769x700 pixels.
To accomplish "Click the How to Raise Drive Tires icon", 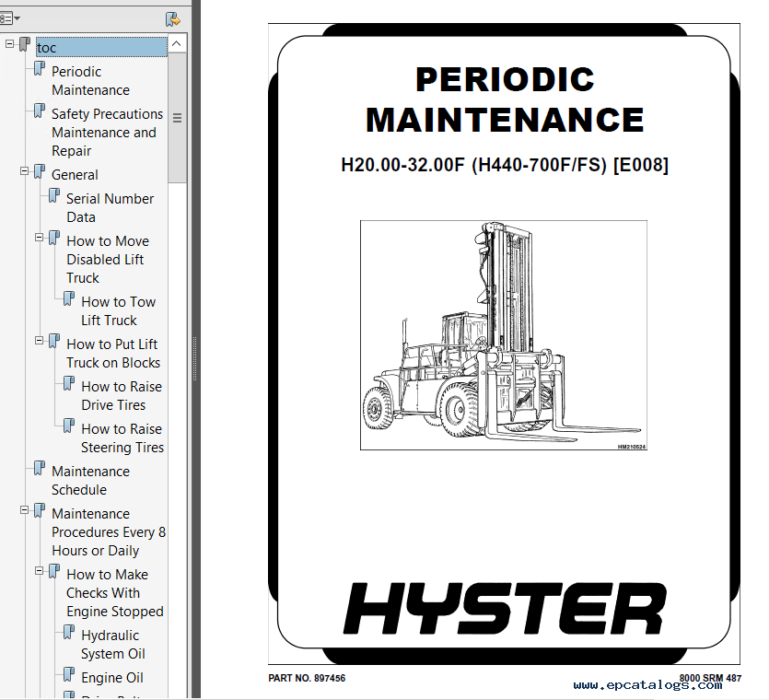I will click(x=69, y=383).
